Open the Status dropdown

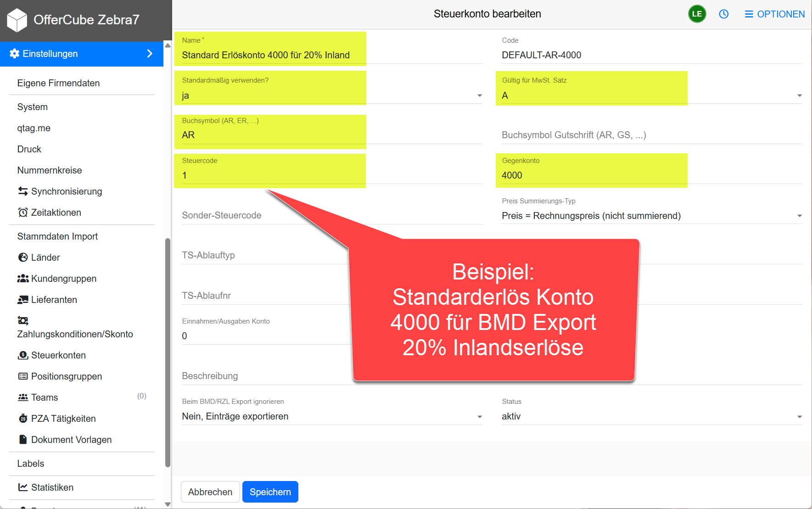(x=652, y=416)
